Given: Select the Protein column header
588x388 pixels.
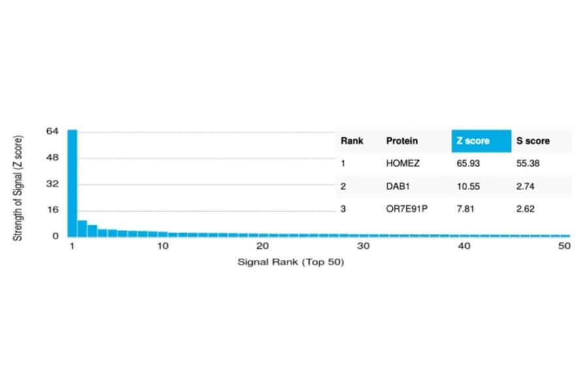Looking at the screenshot, I should pyautogui.click(x=402, y=141).
